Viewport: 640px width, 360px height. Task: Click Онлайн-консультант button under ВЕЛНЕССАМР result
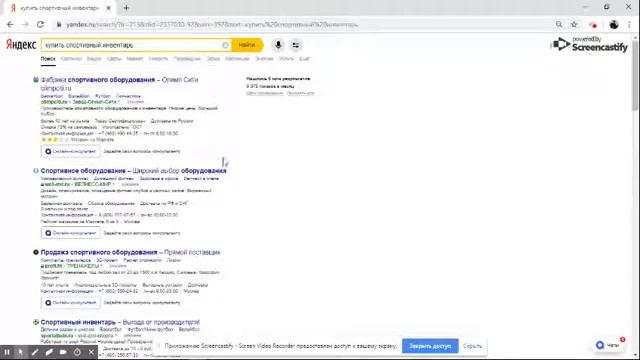point(71,233)
